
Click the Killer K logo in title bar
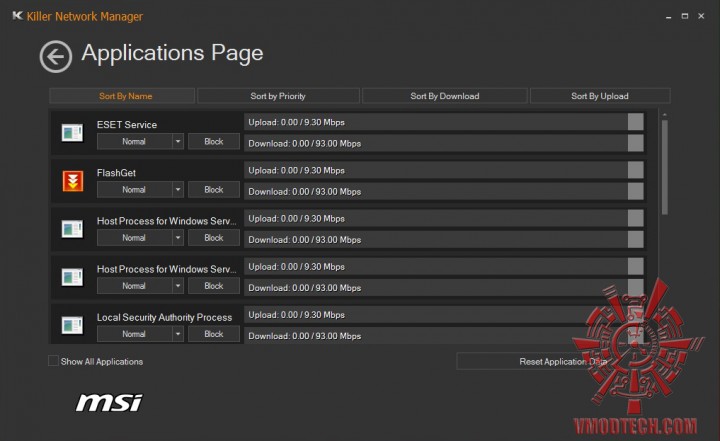[x=17, y=16]
